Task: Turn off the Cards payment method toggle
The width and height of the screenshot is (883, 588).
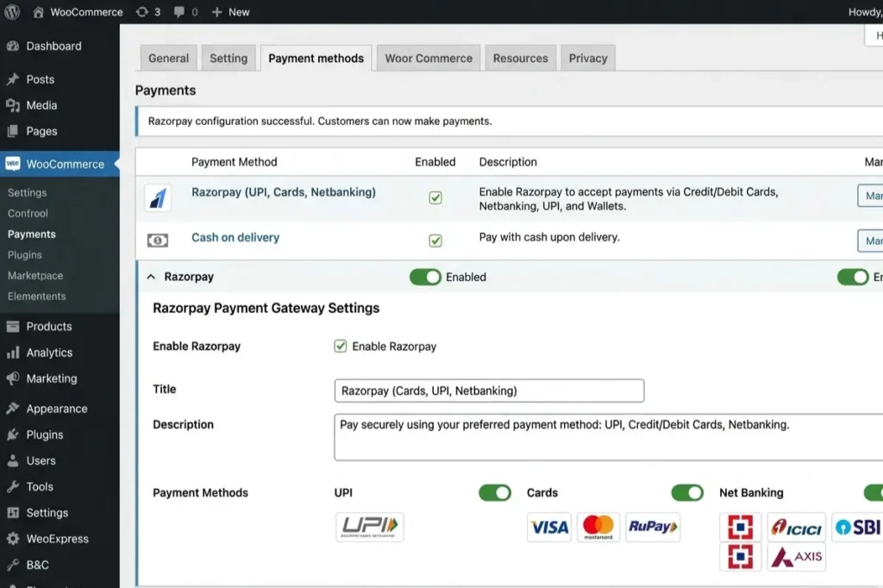Action: pyautogui.click(x=687, y=493)
